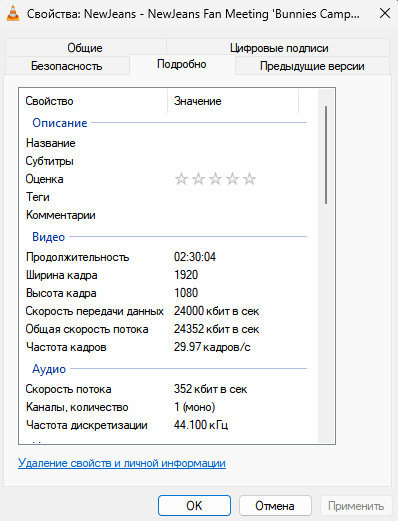This screenshot has height=521, width=398.
Task: Click the frame width value 1920
Action: tap(186, 275)
